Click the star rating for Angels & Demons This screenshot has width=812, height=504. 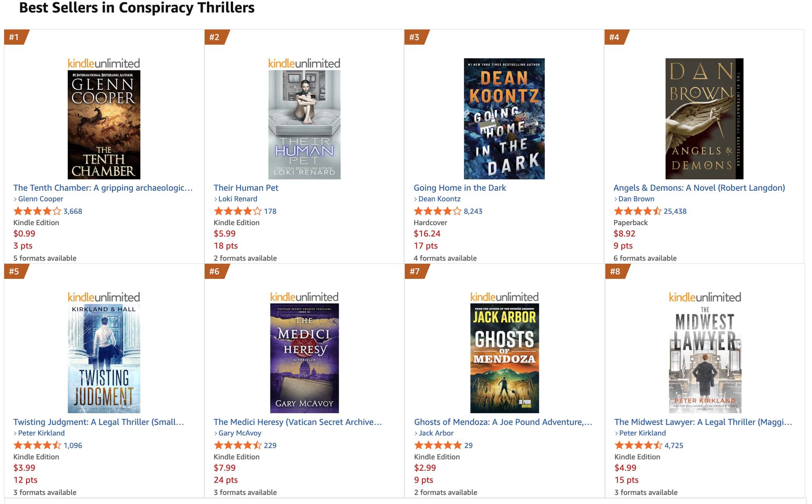tap(638, 211)
